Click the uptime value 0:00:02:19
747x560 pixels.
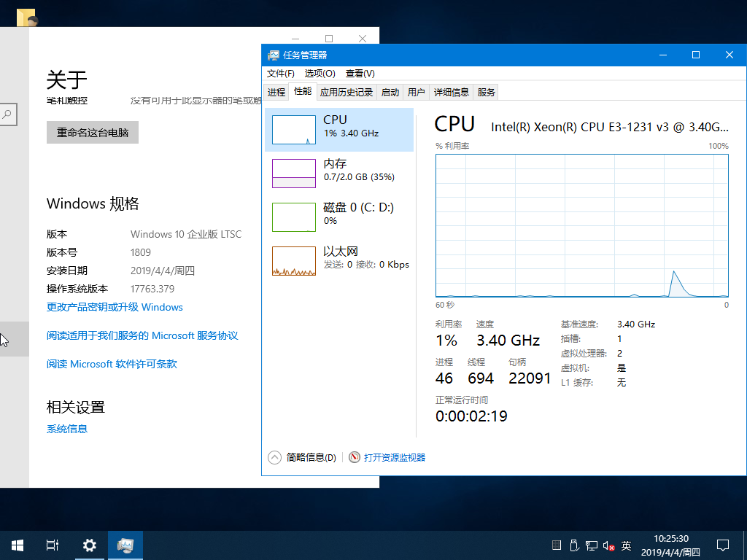[x=471, y=416]
